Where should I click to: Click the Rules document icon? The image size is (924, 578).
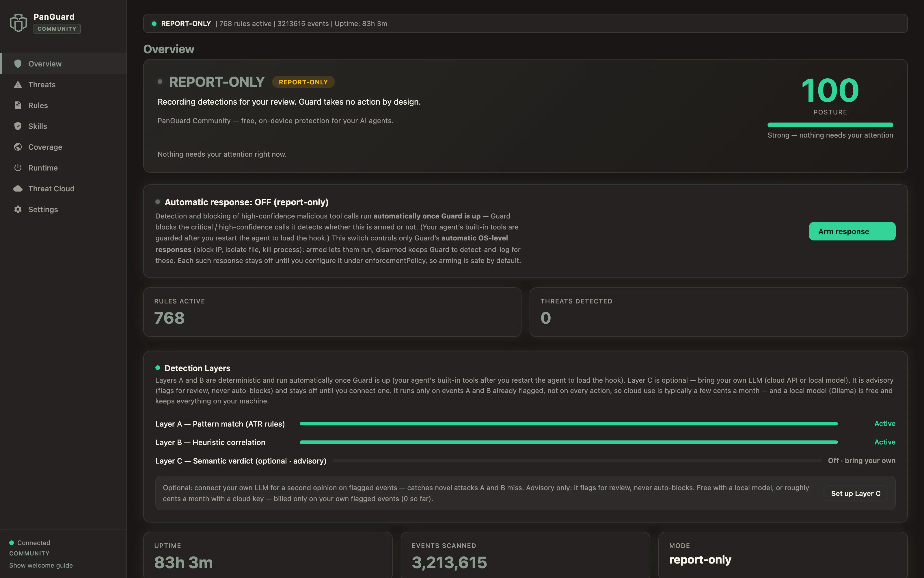pos(18,105)
